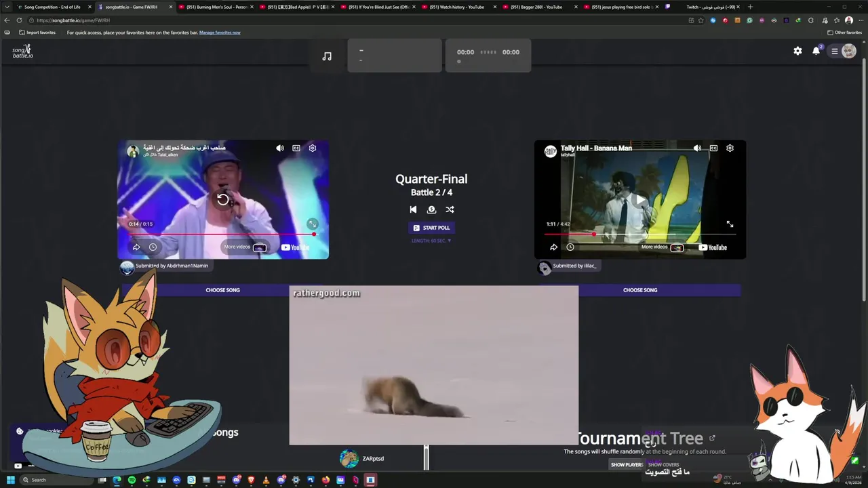The height and width of the screenshot is (488, 868).
Task: Choose the left song
Action: coord(222,290)
